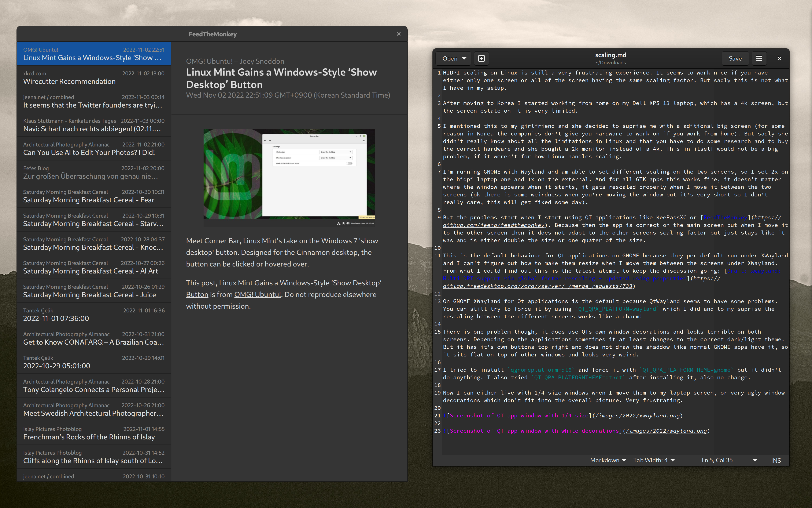812x508 pixels.
Task: Open the Tab Width: 4 dropdown
Action: click(654, 460)
